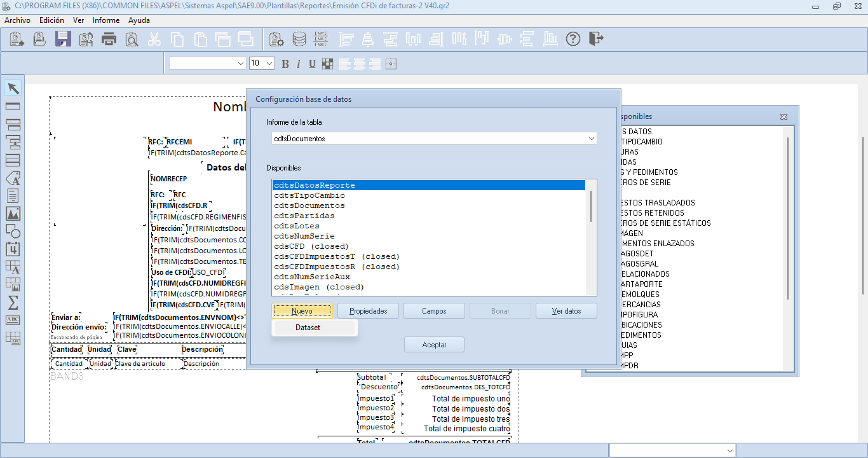
Task: Click the Save (floppy disk) toolbar icon
Action: coord(63,39)
